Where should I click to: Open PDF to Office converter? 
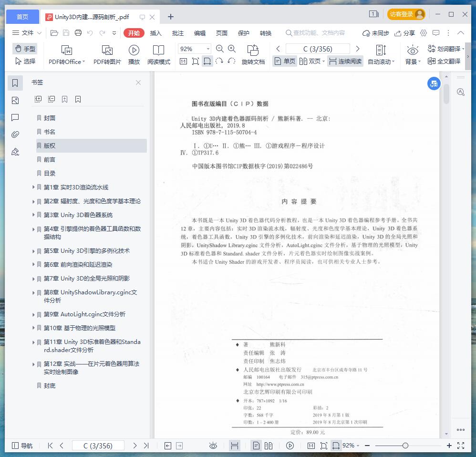pos(67,55)
